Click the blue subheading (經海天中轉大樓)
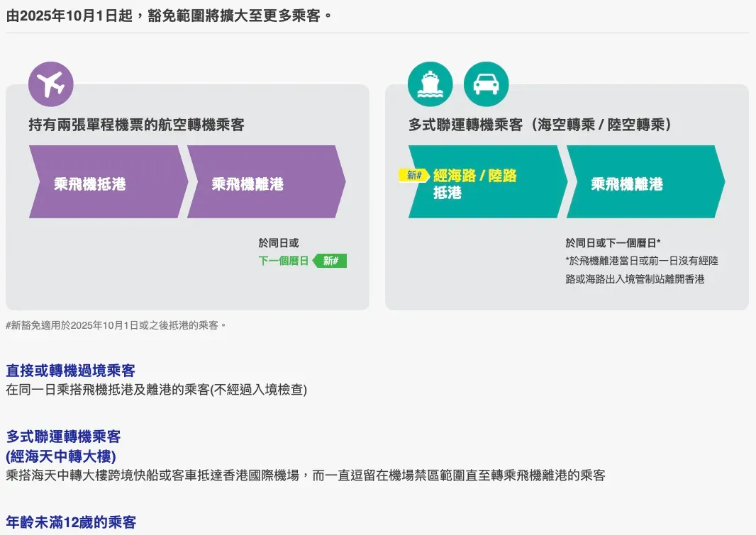This screenshot has height=535, width=756. (x=61, y=456)
